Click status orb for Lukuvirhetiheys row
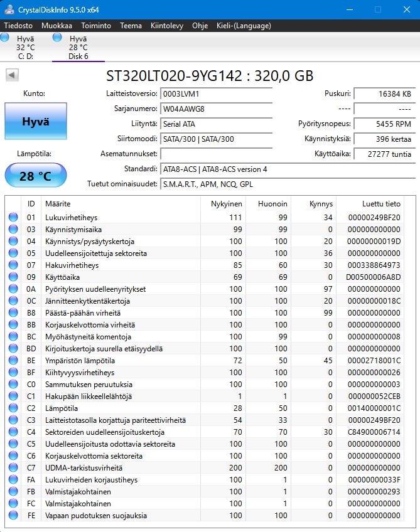The image size is (420, 532). (13, 217)
